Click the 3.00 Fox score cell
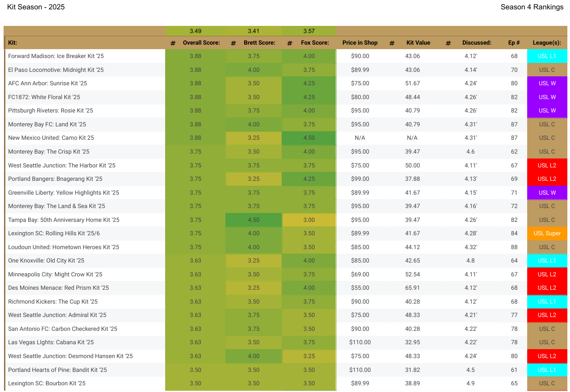Image resolution: width=570 pixels, height=392 pixels. click(309, 220)
